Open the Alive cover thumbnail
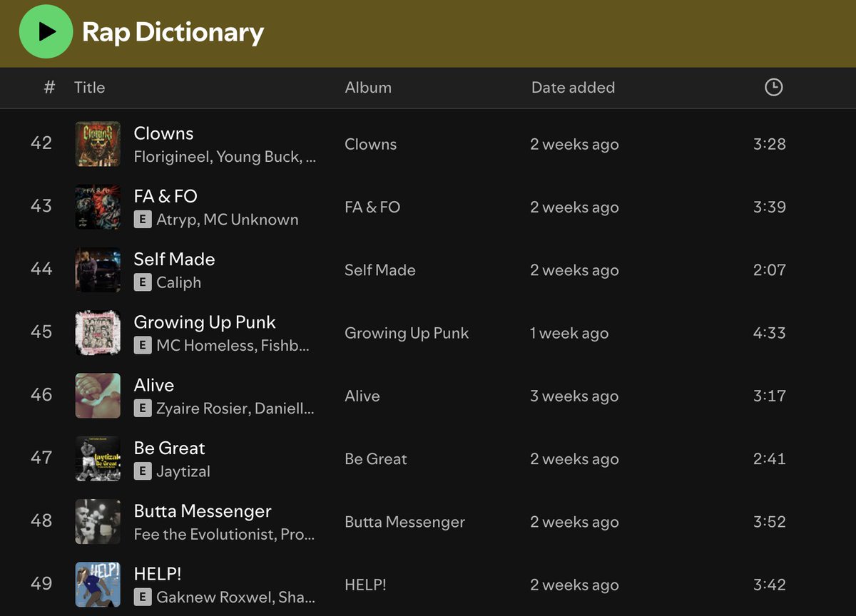The width and height of the screenshot is (856, 616). coord(98,396)
